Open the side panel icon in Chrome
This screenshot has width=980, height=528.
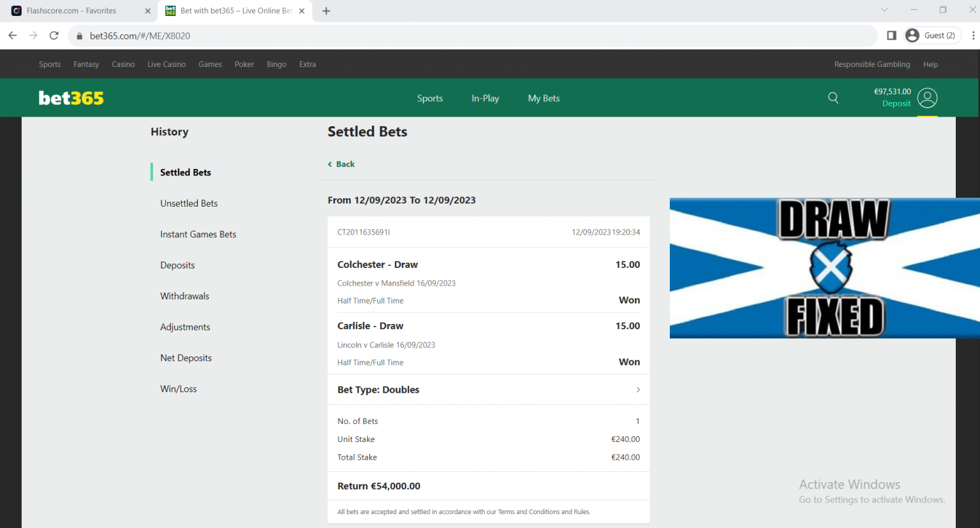[x=891, y=36]
